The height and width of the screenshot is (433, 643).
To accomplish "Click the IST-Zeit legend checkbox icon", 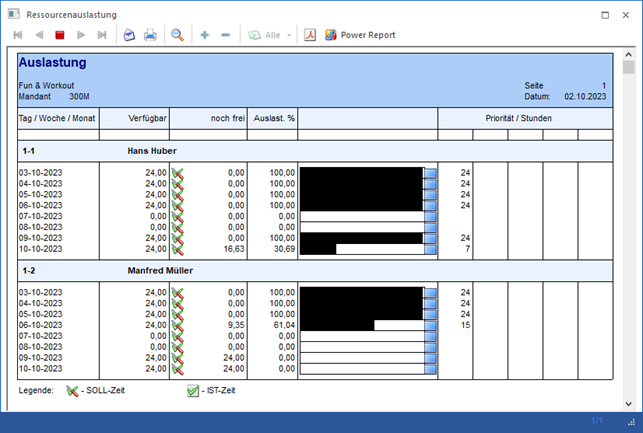I will (x=193, y=391).
